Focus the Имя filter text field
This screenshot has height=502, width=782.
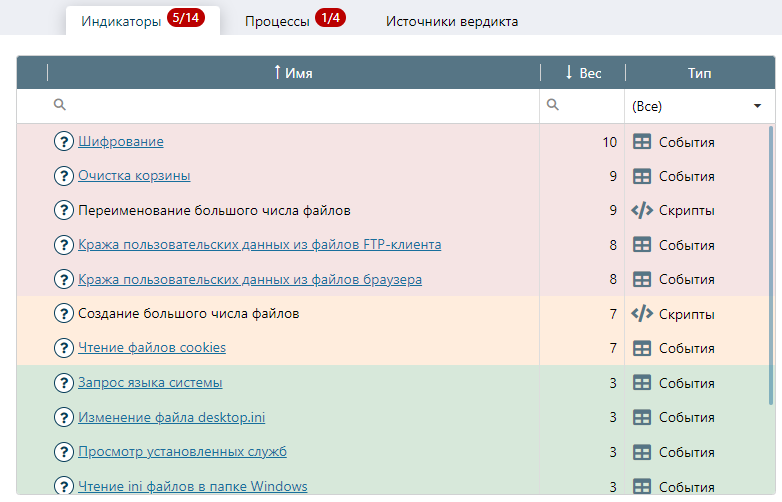coord(300,106)
